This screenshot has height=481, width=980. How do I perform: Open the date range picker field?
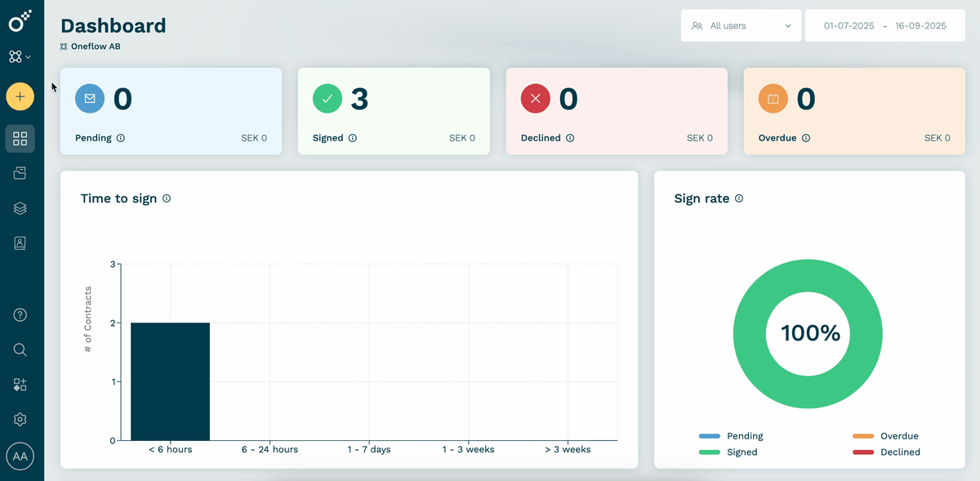point(884,26)
